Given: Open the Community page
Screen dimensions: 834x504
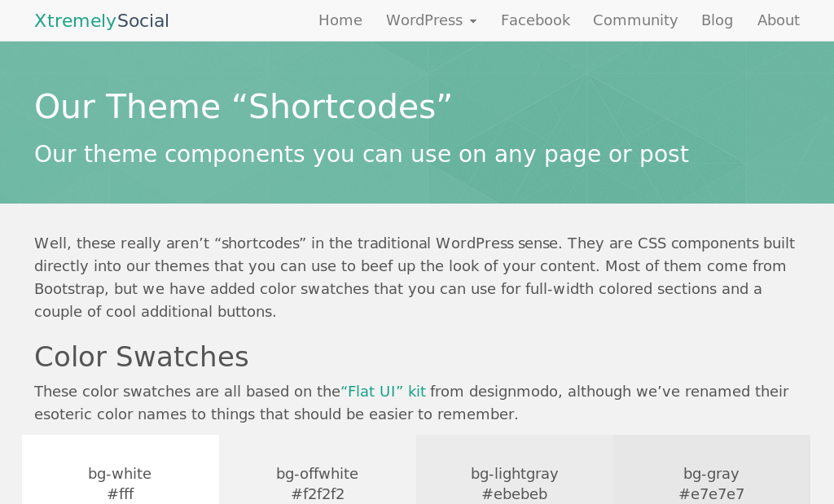Looking at the screenshot, I should click(x=635, y=20).
